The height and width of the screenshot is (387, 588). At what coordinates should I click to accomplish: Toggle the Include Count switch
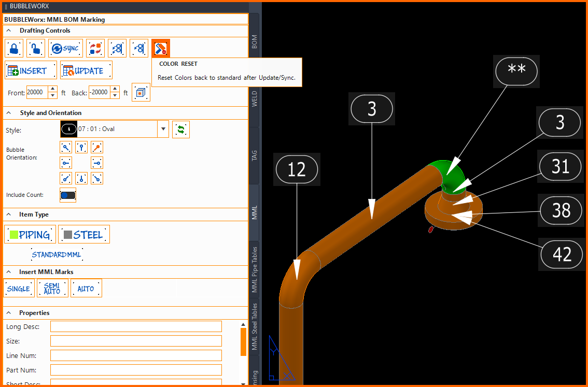click(x=68, y=195)
